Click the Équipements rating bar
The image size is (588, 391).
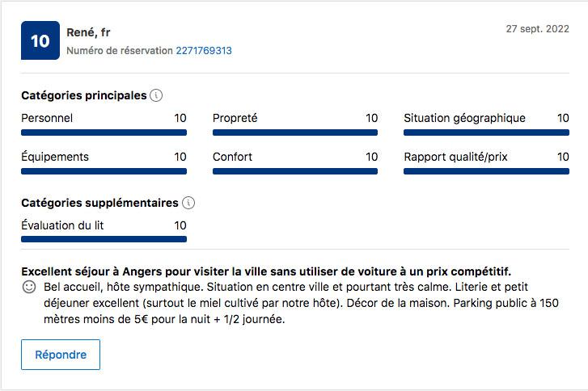point(104,171)
